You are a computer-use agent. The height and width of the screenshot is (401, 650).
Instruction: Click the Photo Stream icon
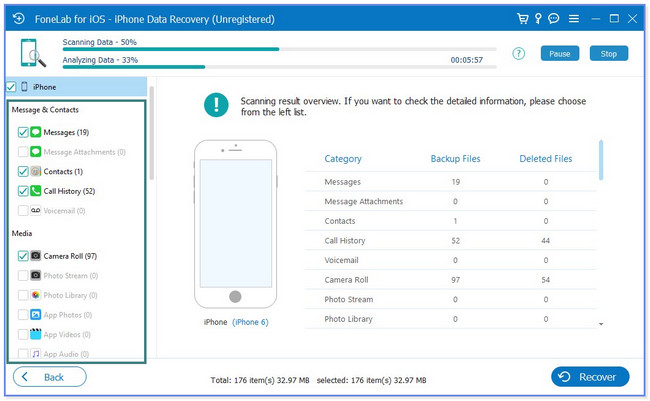click(x=36, y=275)
